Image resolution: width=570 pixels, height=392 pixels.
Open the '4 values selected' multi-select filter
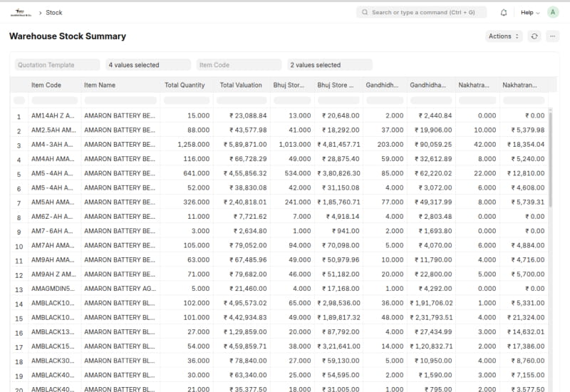[x=148, y=65]
